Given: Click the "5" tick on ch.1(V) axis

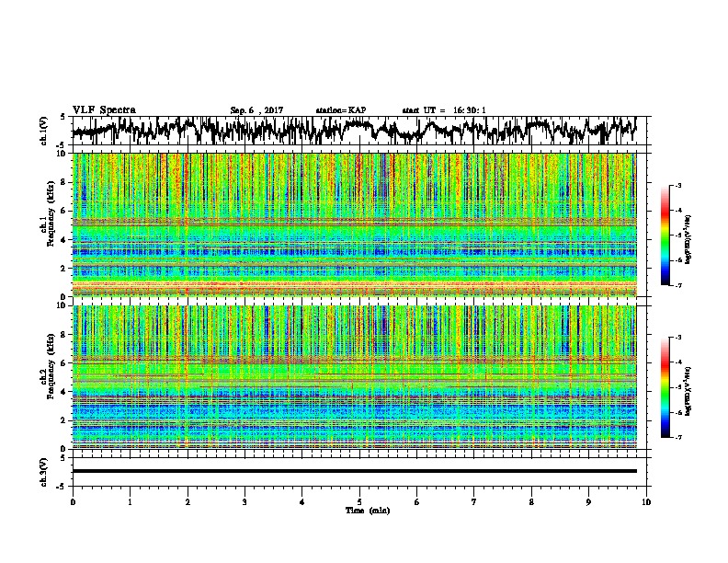Looking at the screenshot, I should pos(63,117).
